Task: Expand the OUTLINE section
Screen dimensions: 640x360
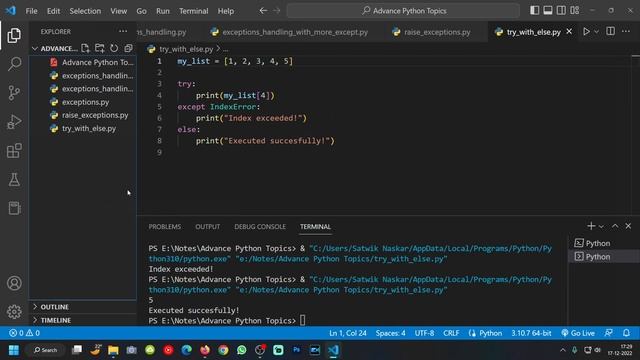Action: (x=83, y=307)
